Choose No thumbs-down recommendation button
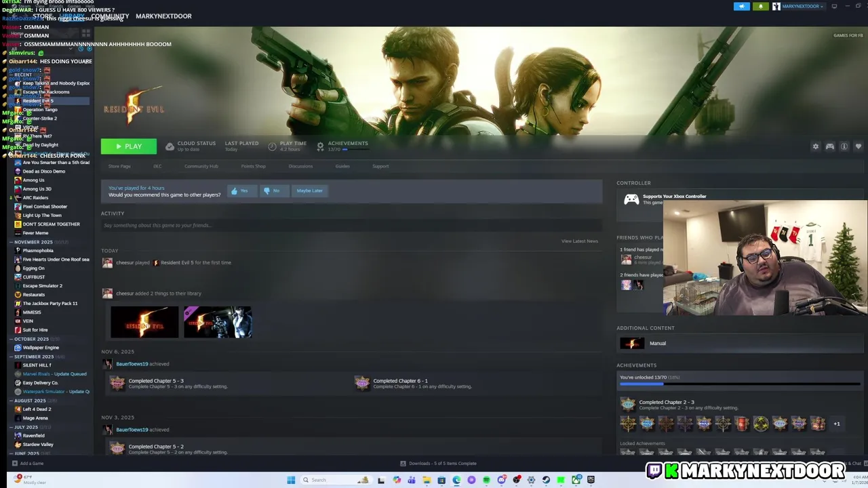868x488 pixels. pos(273,190)
